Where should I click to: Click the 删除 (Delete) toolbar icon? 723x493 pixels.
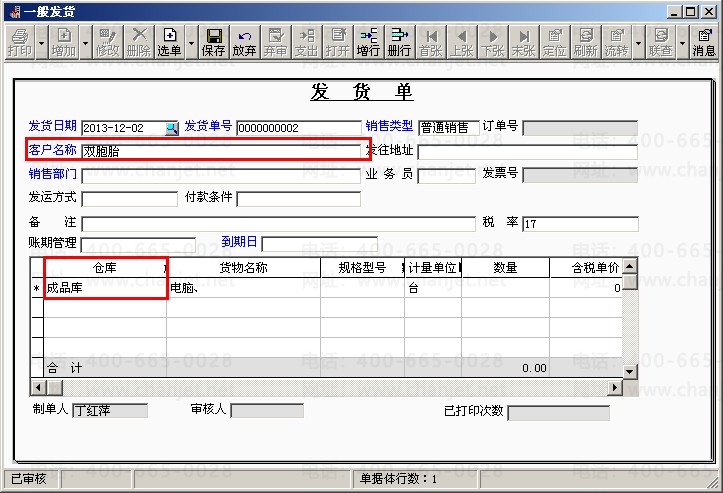tap(139, 42)
